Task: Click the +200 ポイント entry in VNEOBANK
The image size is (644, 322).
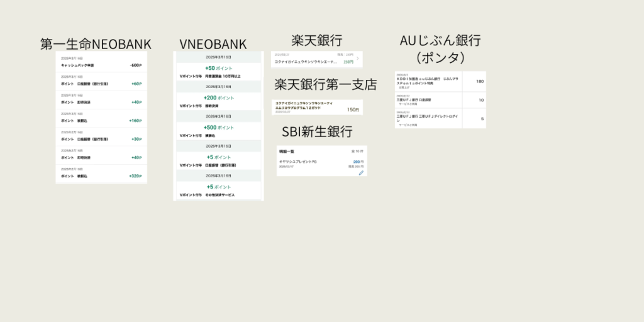Action: [x=218, y=101]
